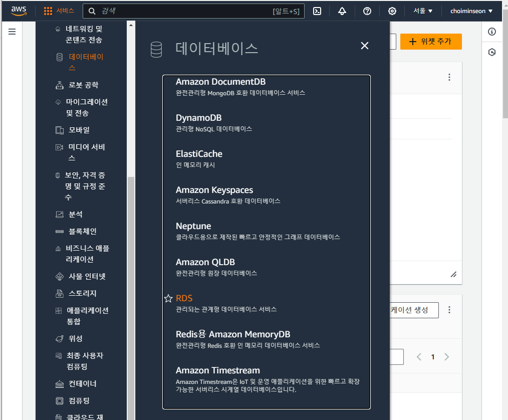Open upper widget three-dot menu
The image size is (508, 420).
[x=449, y=77]
